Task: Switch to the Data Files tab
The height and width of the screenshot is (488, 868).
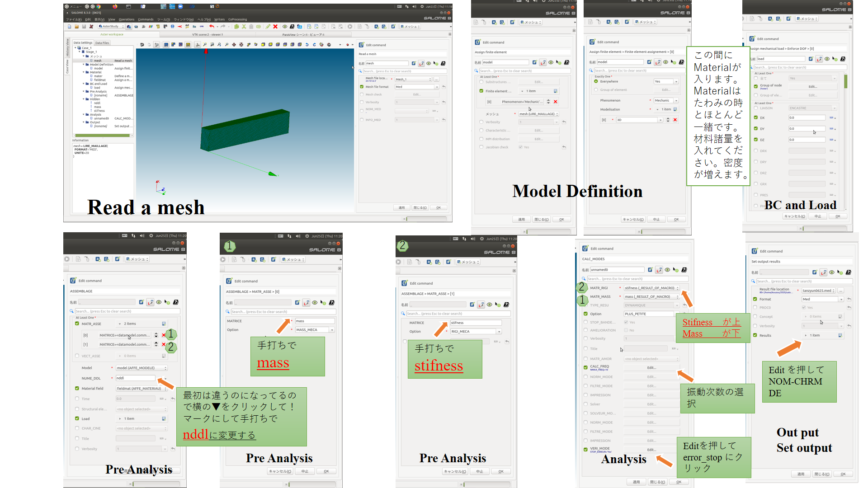Action: (102, 43)
